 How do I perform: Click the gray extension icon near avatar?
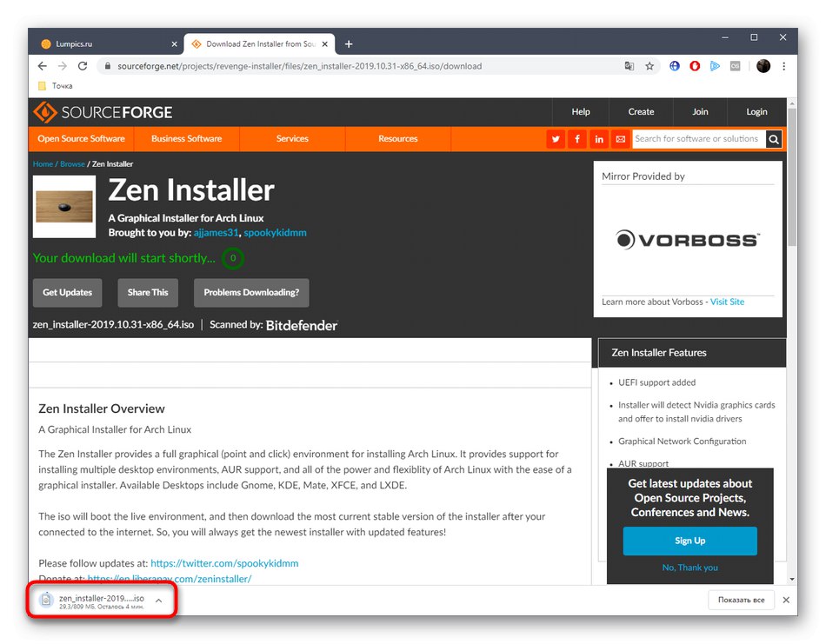(735, 66)
